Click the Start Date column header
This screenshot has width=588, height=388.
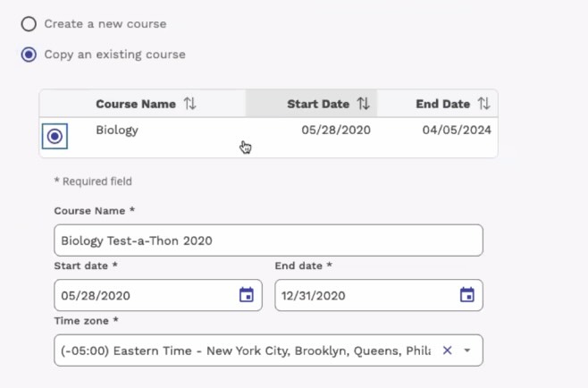(318, 104)
